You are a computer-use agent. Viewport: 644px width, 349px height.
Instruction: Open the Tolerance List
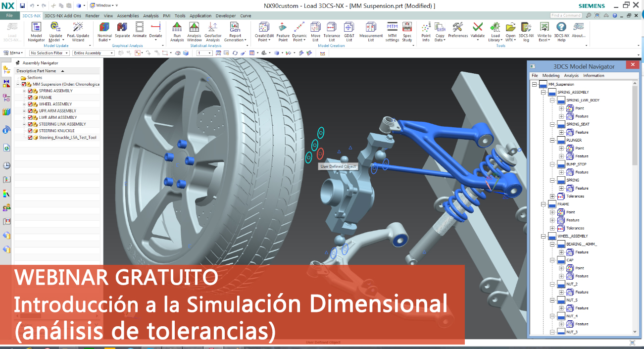point(332,31)
